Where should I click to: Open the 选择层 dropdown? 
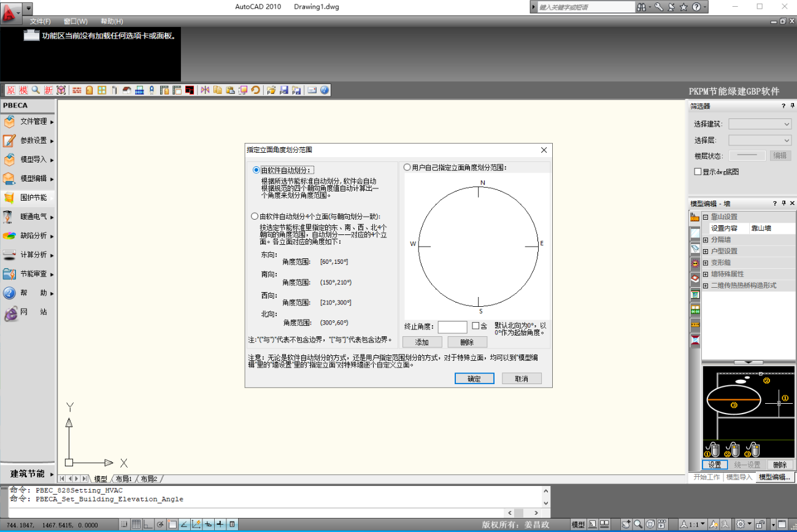tap(760, 140)
